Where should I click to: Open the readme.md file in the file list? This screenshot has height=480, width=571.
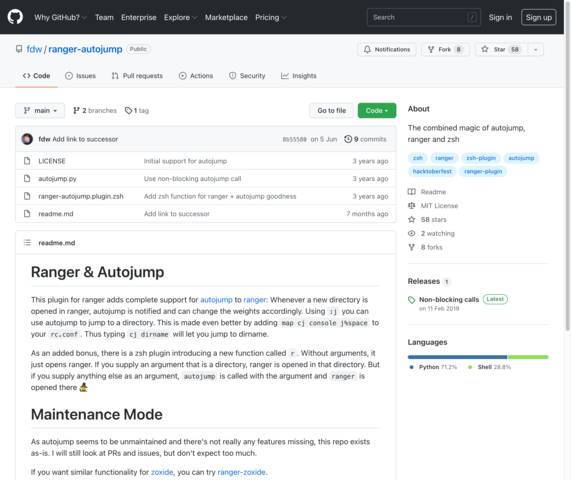(x=56, y=214)
